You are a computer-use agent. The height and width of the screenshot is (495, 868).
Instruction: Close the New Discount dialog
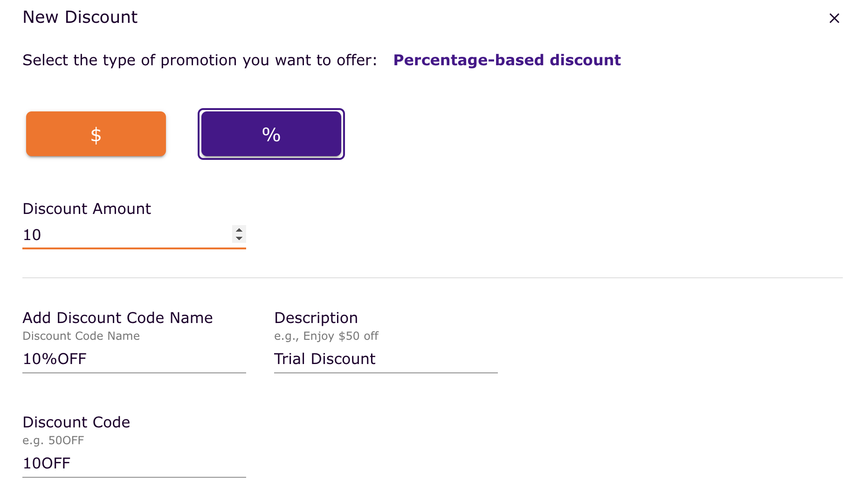tap(834, 18)
